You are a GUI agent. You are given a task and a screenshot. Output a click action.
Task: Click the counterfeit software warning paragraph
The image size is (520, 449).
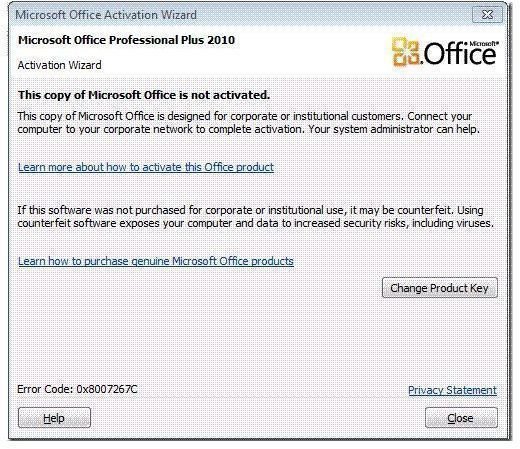[255, 217]
